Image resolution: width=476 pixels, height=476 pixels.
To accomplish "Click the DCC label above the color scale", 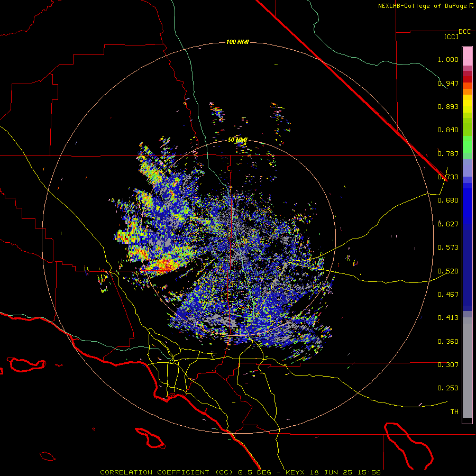I will click(x=464, y=32).
